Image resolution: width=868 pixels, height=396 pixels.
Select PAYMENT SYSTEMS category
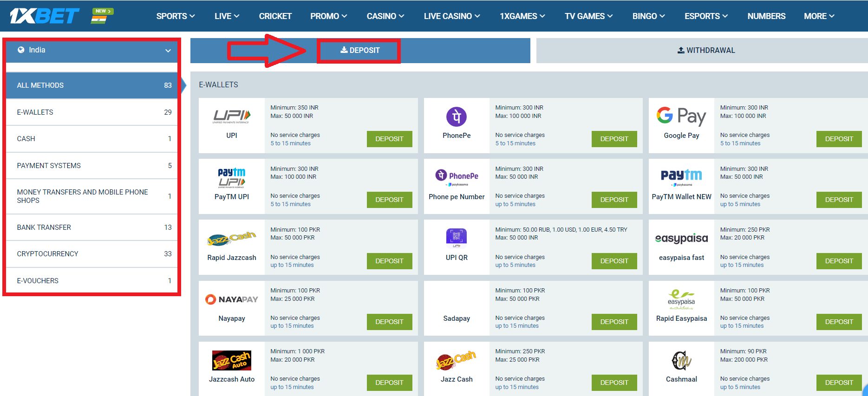pos(91,165)
